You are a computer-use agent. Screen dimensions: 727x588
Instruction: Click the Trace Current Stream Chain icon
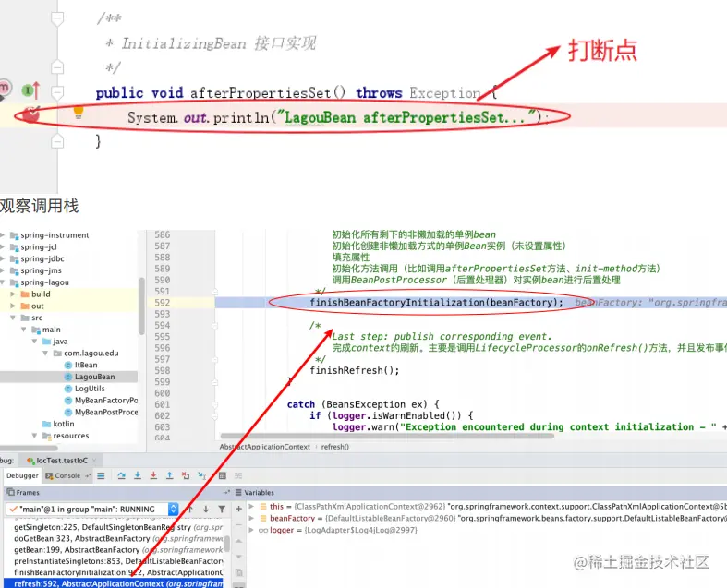pos(238,476)
